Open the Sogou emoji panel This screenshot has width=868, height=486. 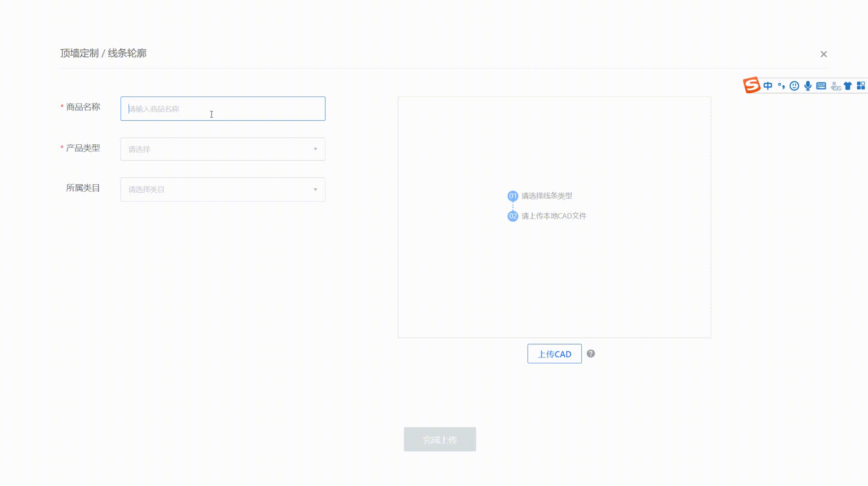[794, 86]
